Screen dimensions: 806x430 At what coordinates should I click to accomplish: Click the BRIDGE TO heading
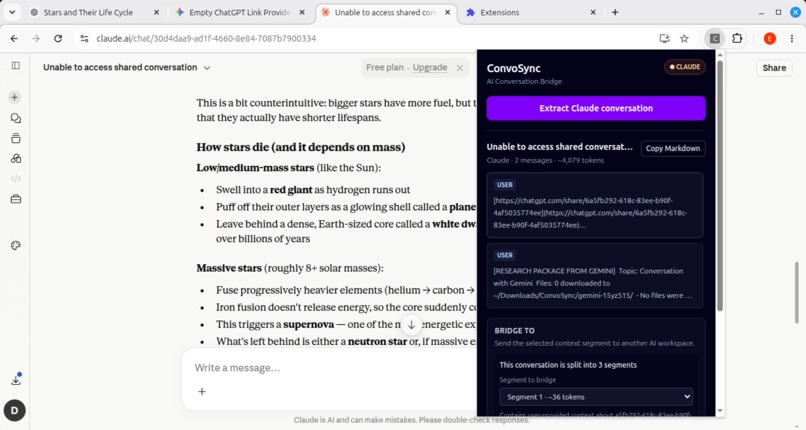click(514, 331)
